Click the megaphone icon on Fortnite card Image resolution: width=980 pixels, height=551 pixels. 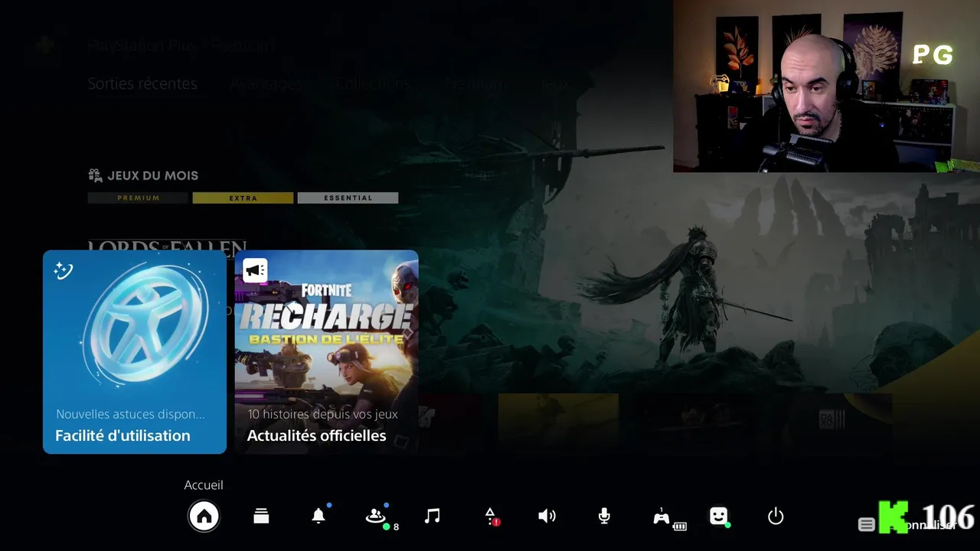(x=255, y=269)
